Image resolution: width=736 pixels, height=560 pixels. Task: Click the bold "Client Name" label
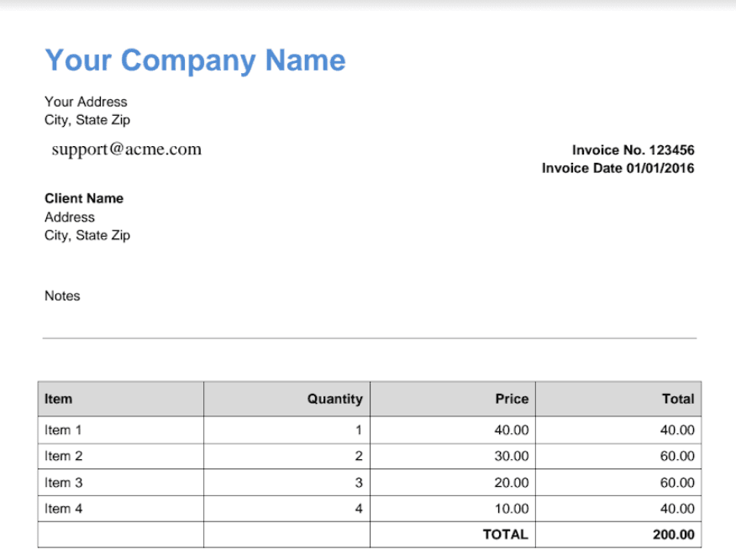pos(84,198)
